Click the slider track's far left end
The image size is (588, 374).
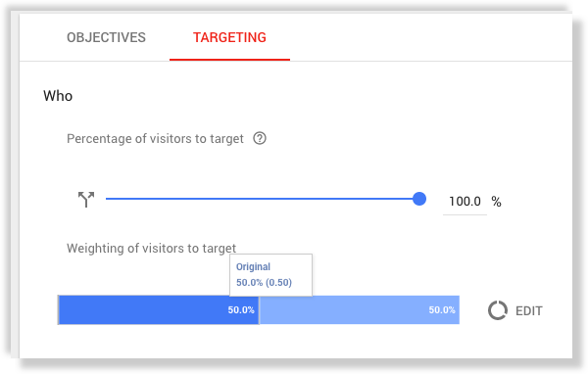click(x=107, y=199)
